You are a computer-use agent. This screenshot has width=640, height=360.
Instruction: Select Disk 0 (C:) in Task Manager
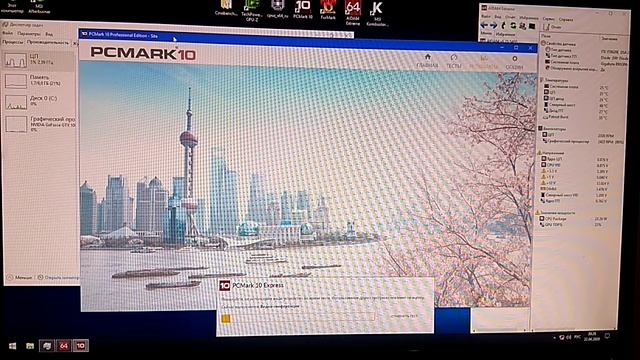(40, 101)
